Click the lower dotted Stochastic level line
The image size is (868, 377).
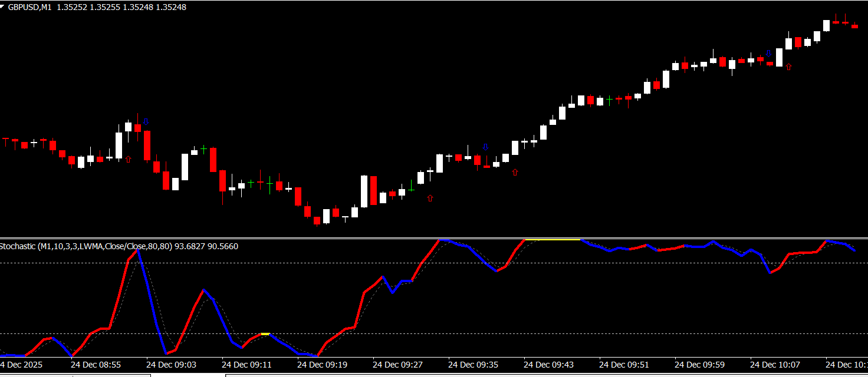tap(413, 334)
